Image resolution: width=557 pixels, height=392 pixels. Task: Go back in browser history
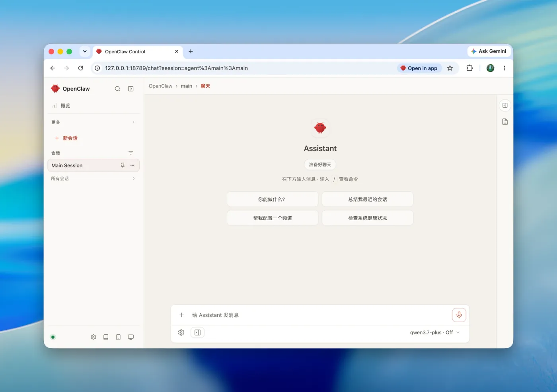click(53, 68)
